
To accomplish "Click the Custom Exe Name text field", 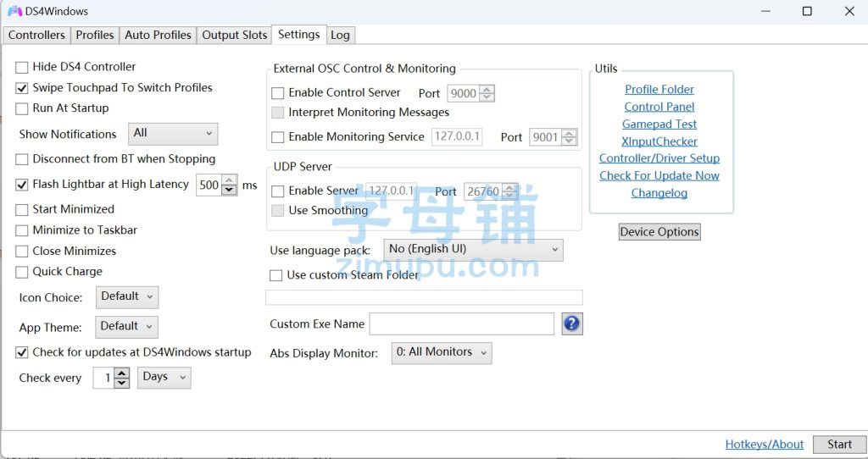I will [461, 324].
